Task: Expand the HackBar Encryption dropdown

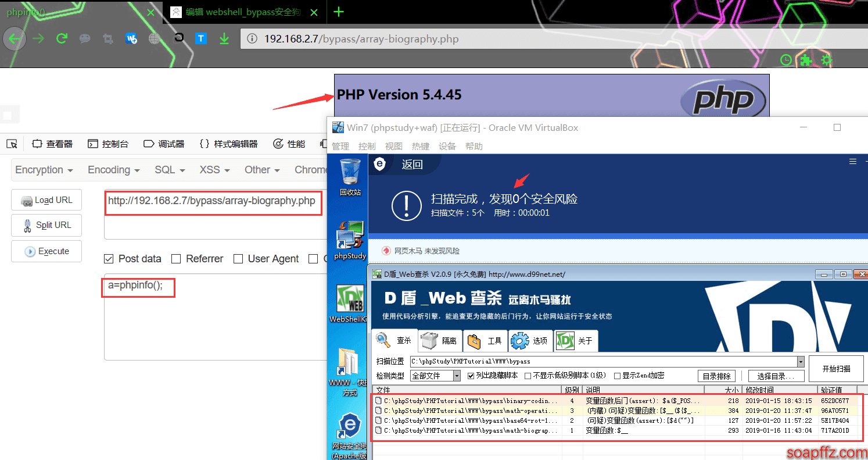Action: [44, 170]
